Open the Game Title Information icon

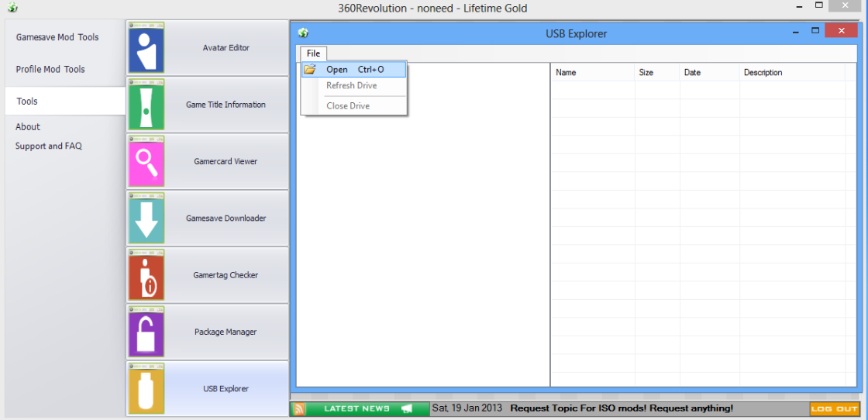point(146,105)
